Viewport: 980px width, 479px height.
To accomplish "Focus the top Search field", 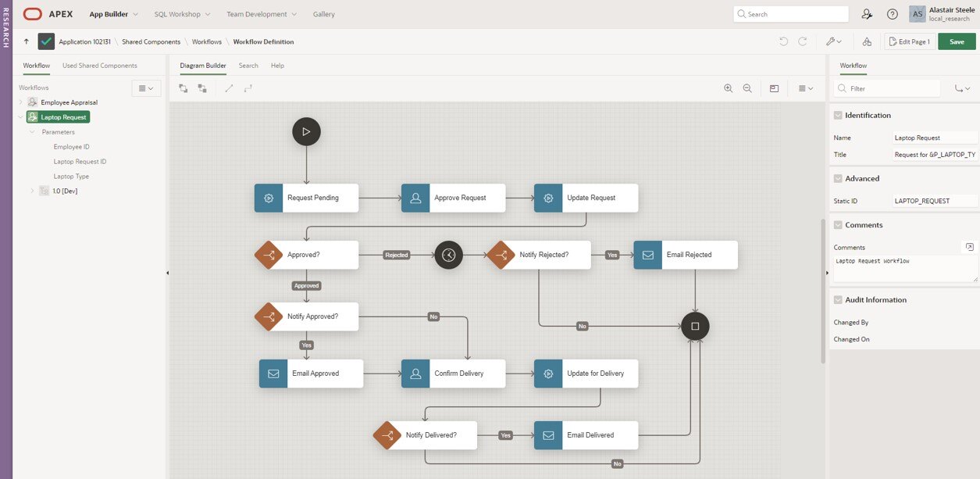I will tap(791, 14).
